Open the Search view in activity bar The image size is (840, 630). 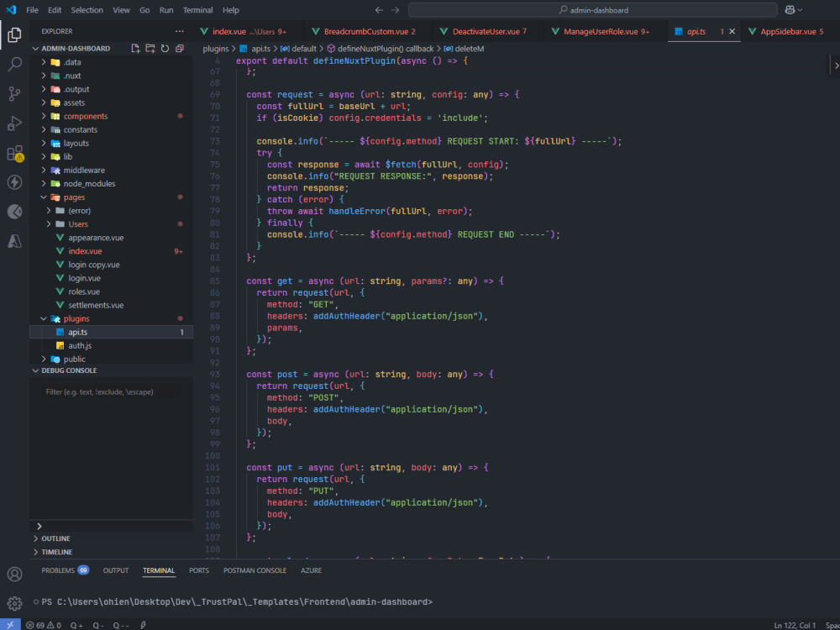[14, 65]
